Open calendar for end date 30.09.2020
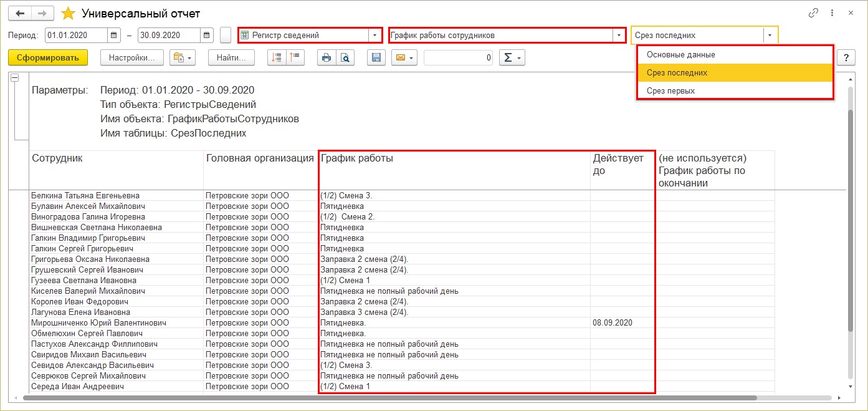Viewport: 868px width, 411px height. (207, 35)
